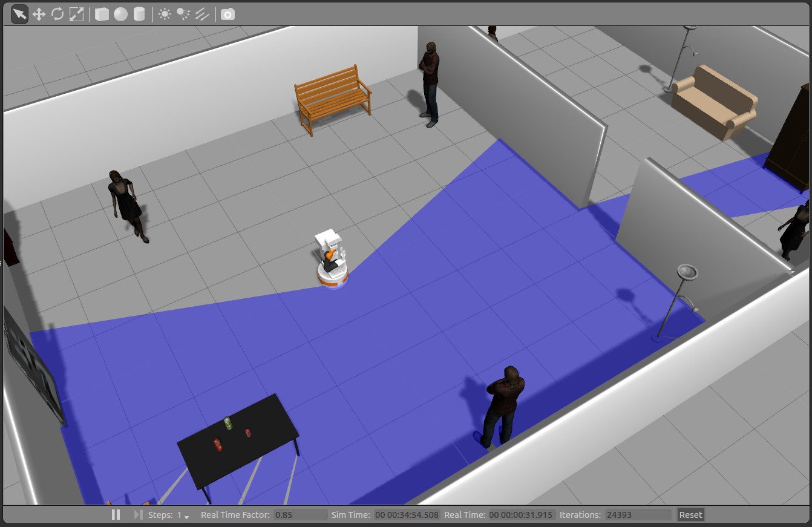Activate the selection arrow mode

point(19,14)
